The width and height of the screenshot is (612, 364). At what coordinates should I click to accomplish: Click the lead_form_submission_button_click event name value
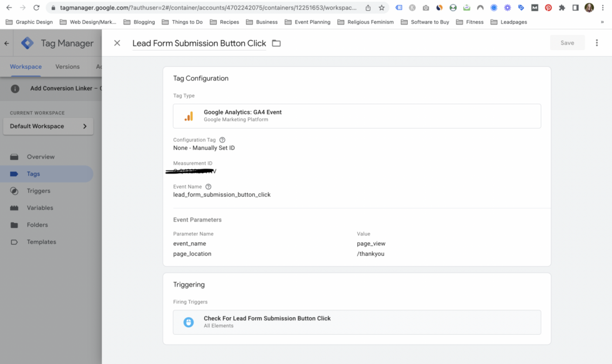(x=222, y=195)
